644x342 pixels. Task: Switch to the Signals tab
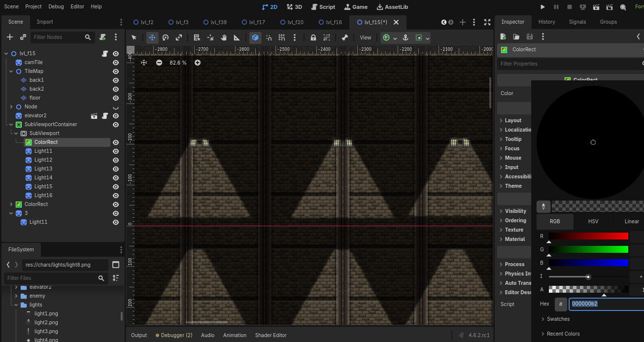click(577, 22)
